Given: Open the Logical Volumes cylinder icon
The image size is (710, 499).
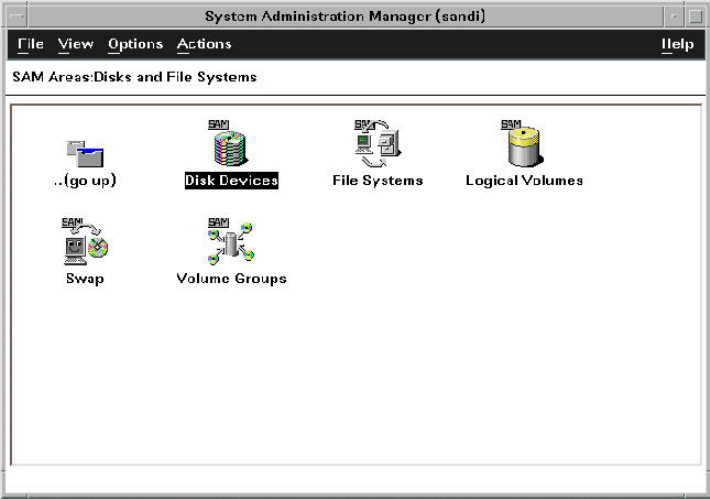Looking at the screenshot, I should 524,143.
